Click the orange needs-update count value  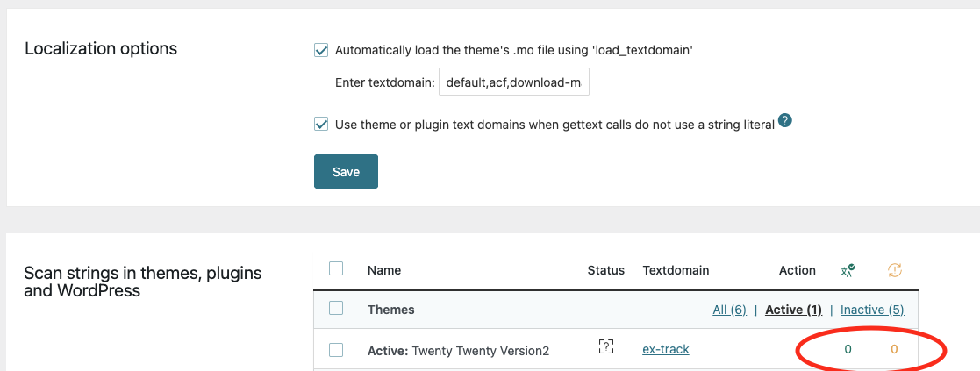(894, 349)
